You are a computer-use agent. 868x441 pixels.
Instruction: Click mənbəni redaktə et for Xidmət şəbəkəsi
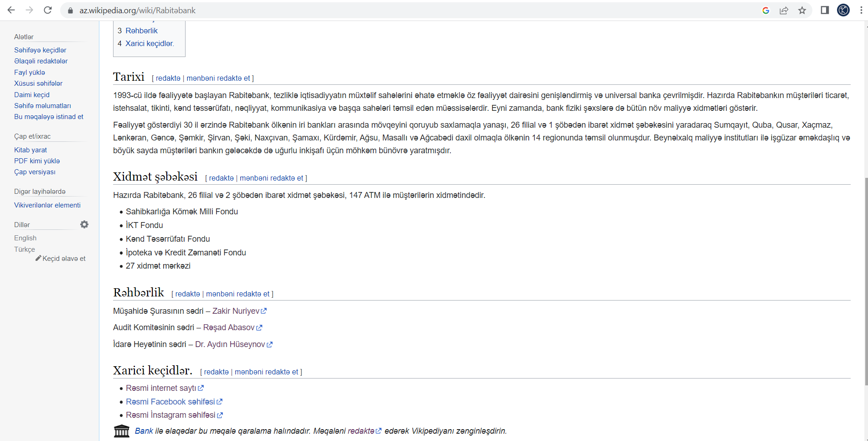[x=272, y=178]
